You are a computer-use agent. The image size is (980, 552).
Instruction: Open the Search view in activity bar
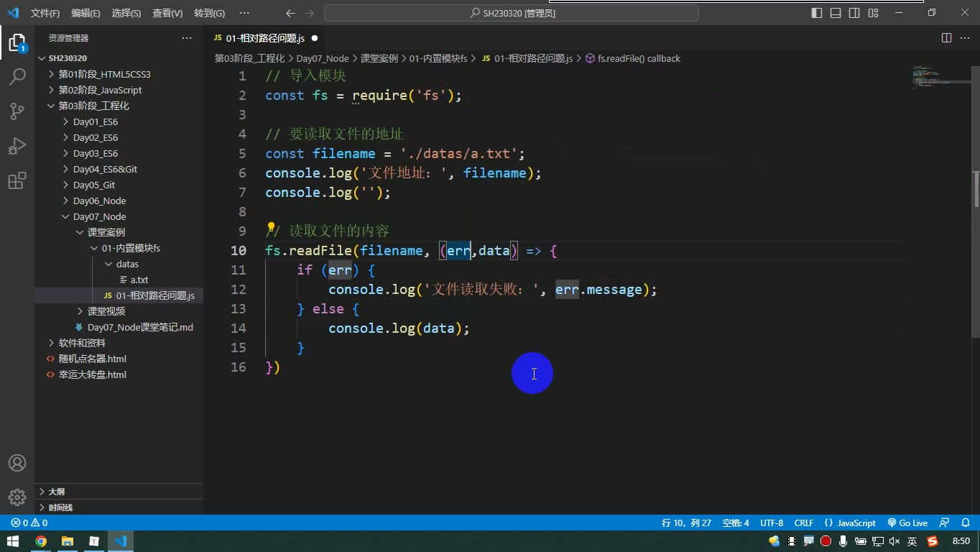pyautogui.click(x=17, y=76)
